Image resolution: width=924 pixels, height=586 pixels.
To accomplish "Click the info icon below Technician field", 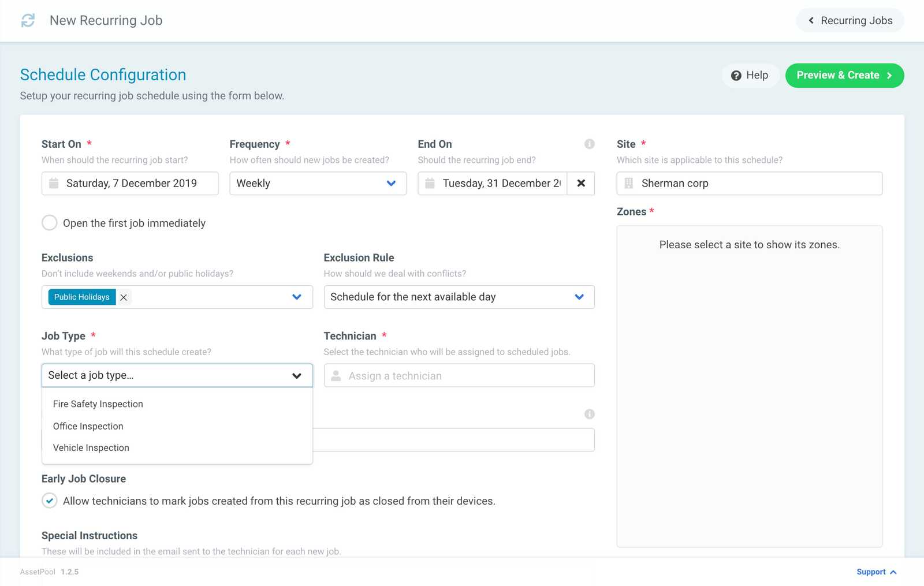I will click(x=589, y=414).
